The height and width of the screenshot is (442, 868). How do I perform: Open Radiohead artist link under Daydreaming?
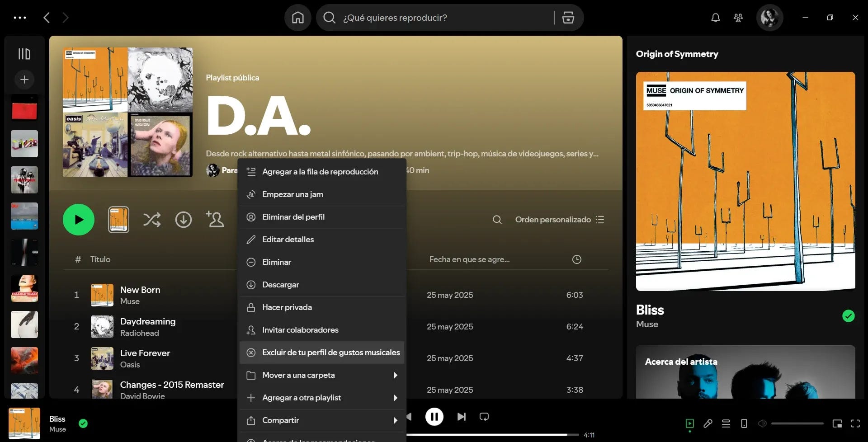139,333
